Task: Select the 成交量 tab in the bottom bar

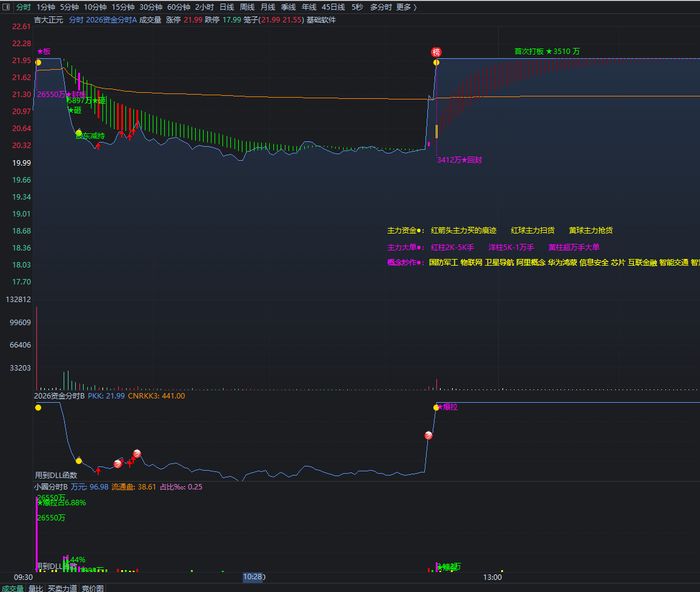Action: click(13, 588)
